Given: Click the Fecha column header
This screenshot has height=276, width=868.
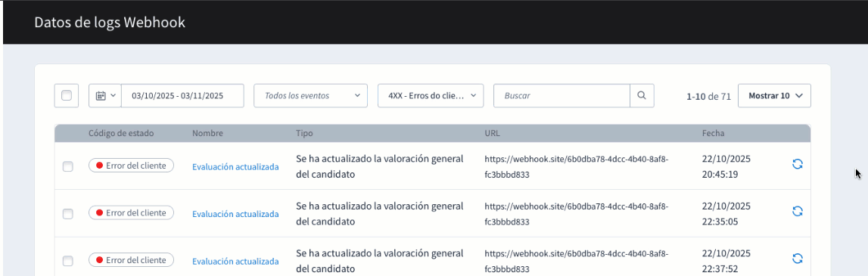Looking at the screenshot, I should (713, 133).
